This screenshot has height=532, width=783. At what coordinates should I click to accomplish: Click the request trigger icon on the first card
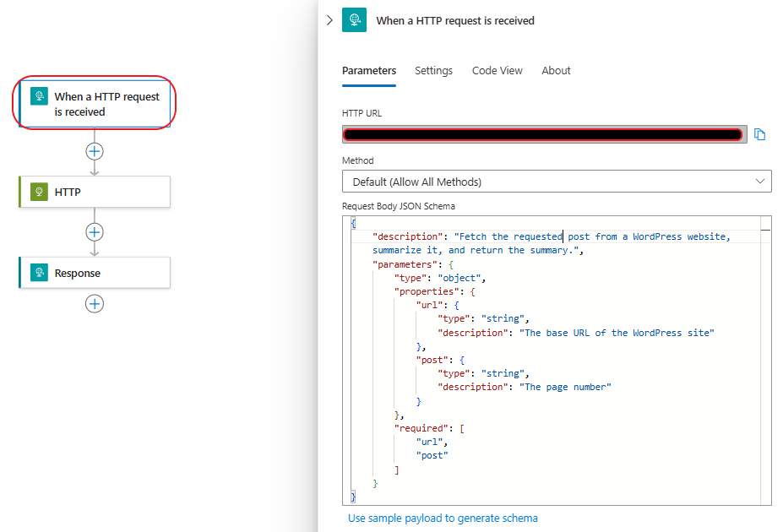39,96
